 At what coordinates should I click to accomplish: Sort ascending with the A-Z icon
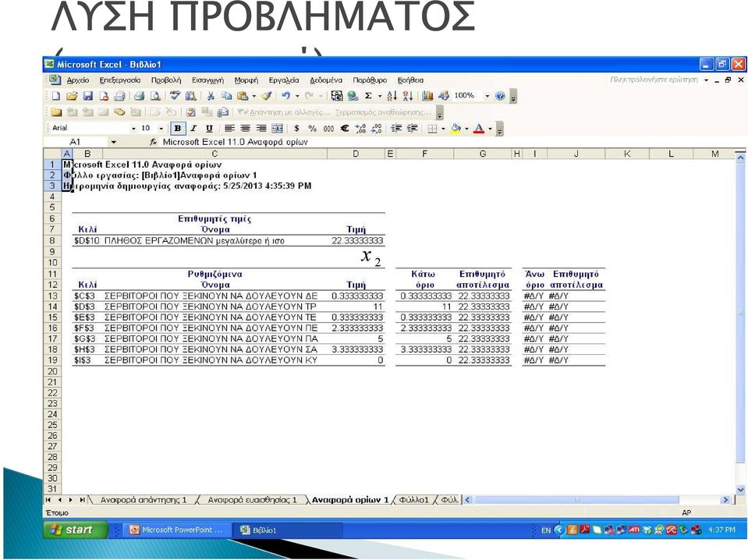[392, 96]
